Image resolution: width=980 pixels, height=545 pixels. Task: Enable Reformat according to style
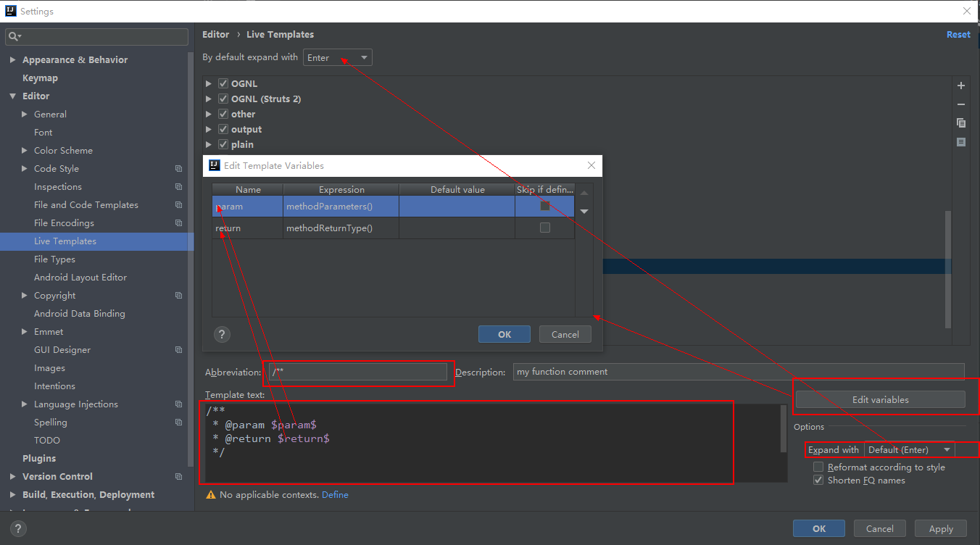818,467
